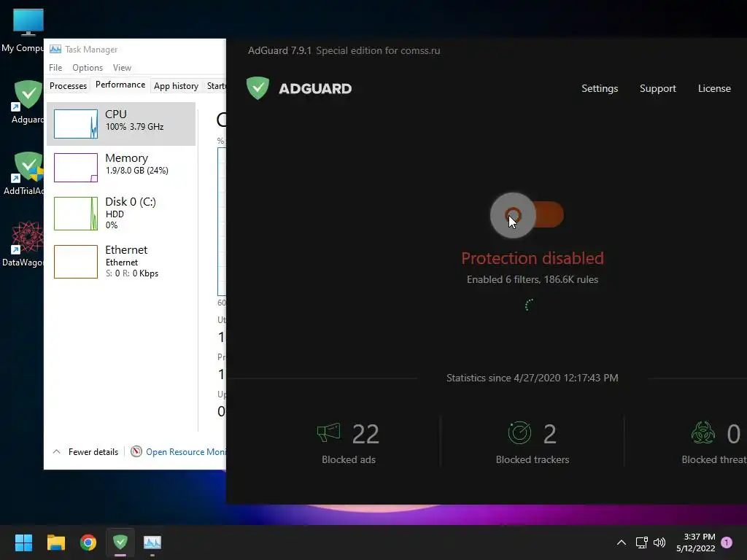This screenshot has width=747, height=560.
Task: Toggle the AdGuard protection switch
Action: [527, 215]
